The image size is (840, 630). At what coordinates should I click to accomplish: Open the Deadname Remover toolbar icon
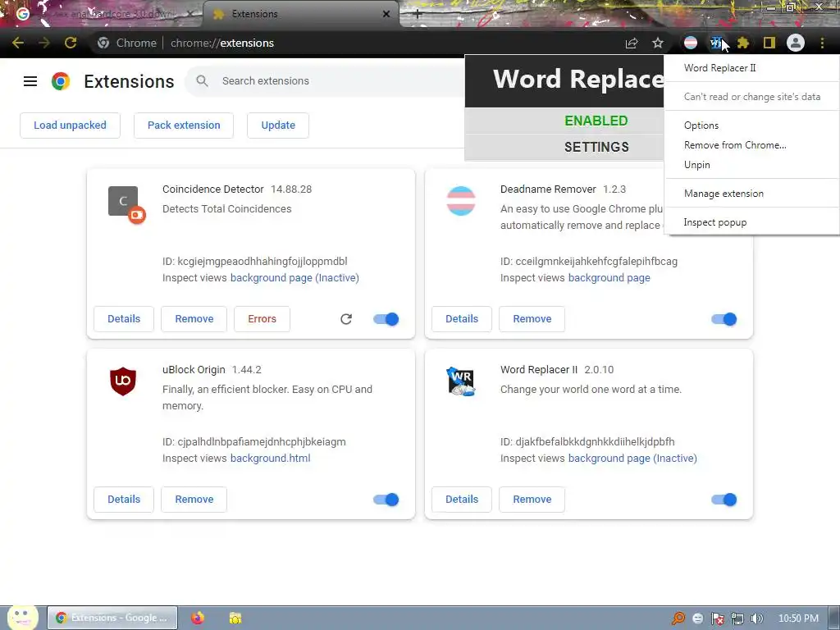point(691,43)
